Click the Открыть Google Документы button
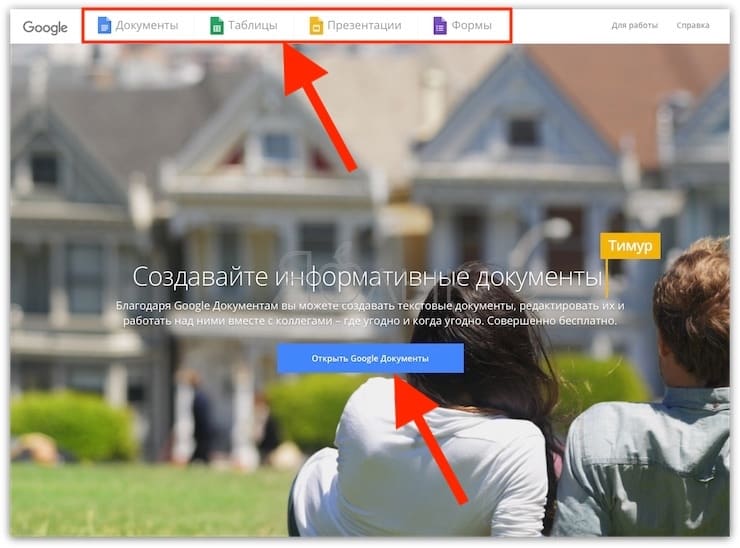The width and height of the screenshot is (740, 548). (x=370, y=358)
